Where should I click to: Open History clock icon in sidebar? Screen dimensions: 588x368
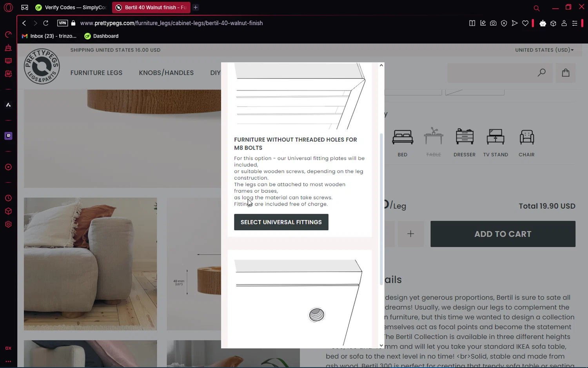pos(8,198)
